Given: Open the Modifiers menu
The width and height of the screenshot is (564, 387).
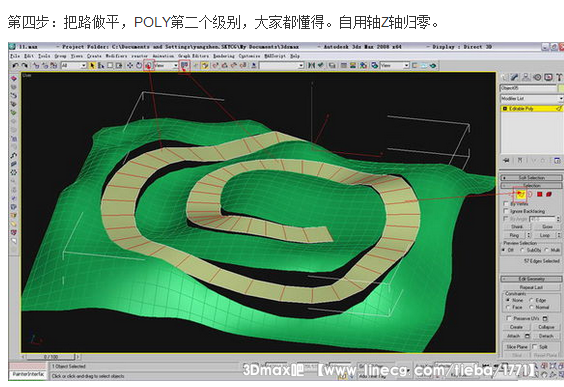Looking at the screenshot, I should click(116, 56).
